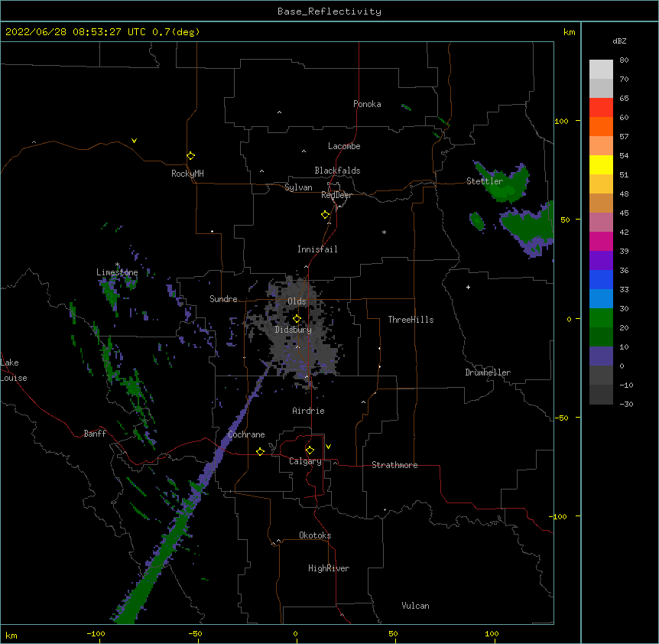Click the ThreeHills city label

(x=411, y=320)
